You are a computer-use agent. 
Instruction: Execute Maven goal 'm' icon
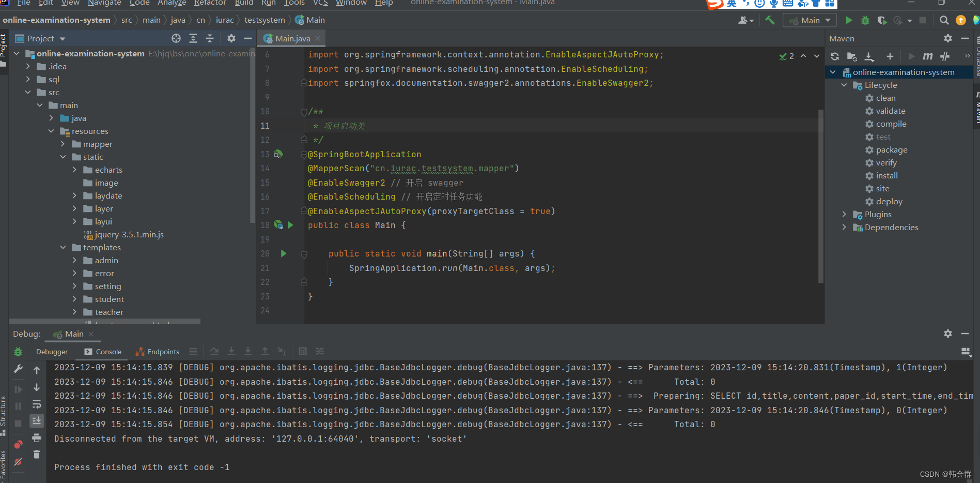928,56
